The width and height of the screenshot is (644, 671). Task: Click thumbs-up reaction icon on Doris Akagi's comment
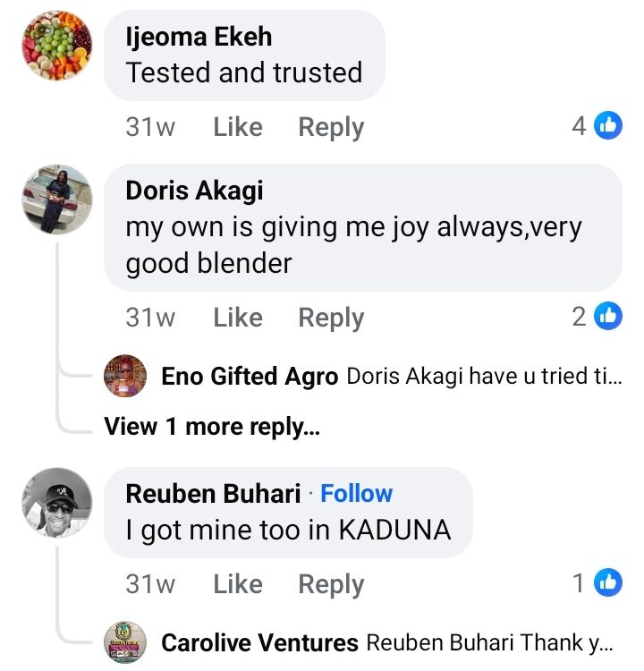point(608,316)
